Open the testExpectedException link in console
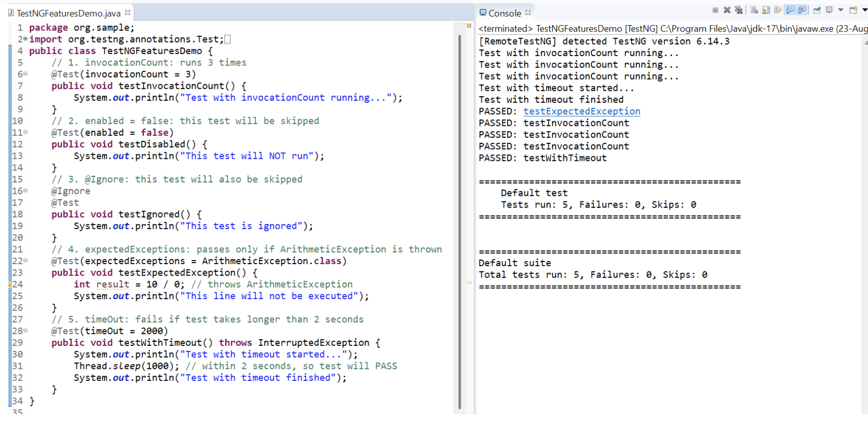 coord(581,111)
